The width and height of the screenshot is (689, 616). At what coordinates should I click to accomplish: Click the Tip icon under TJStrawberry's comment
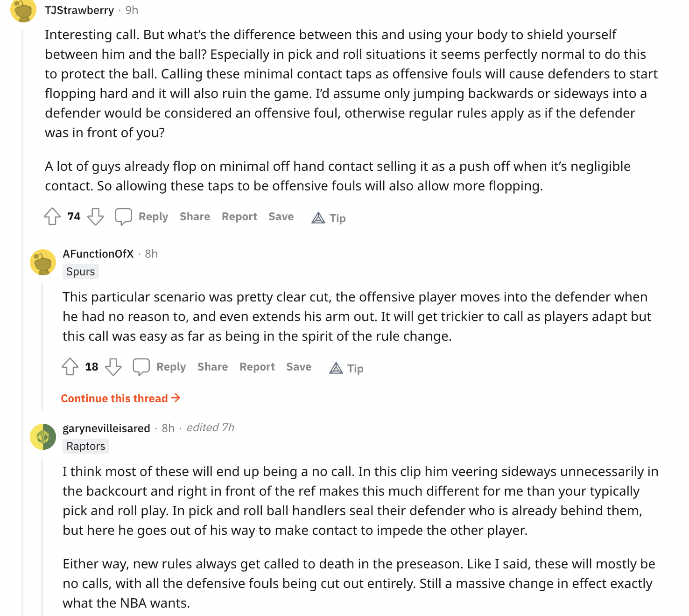pyautogui.click(x=318, y=218)
